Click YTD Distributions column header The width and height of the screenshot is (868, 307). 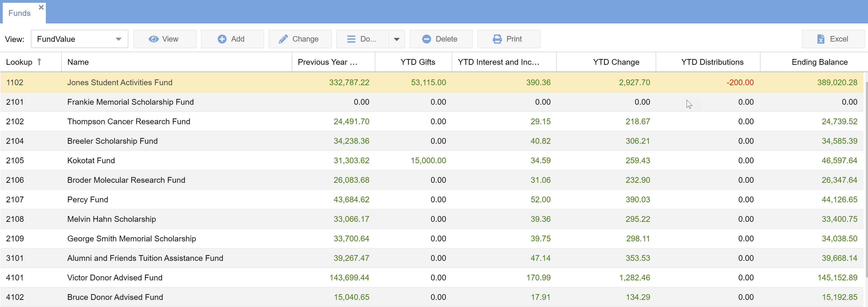click(x=712, y=62)
